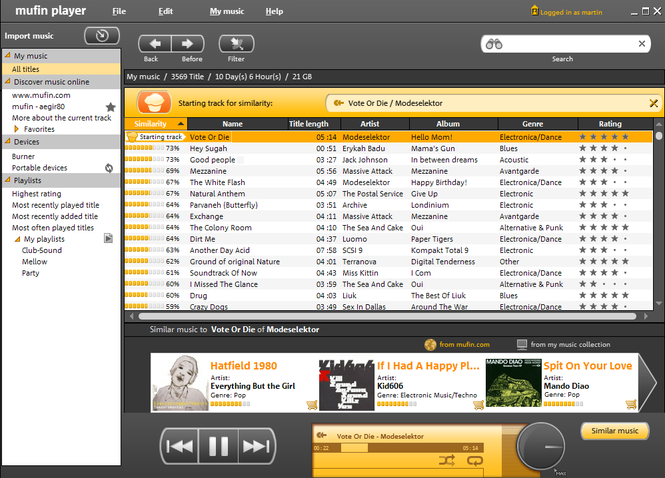Set rating stars for Hey Sugah
The width and height of the screenshot is (665, 478).
tap(604, 148)
